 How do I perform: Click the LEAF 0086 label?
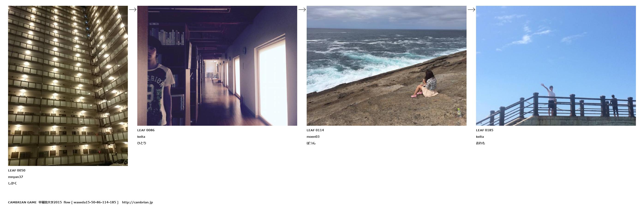coord(146,130)
